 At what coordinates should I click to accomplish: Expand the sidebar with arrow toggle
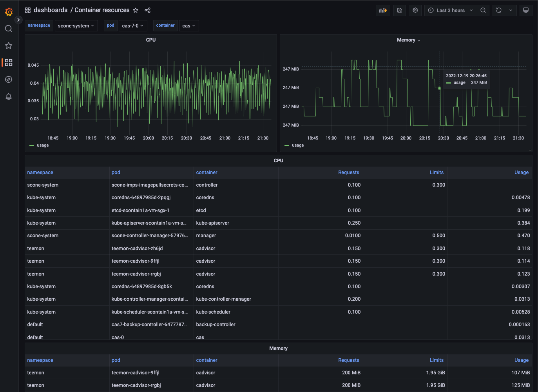click(18, 20)
